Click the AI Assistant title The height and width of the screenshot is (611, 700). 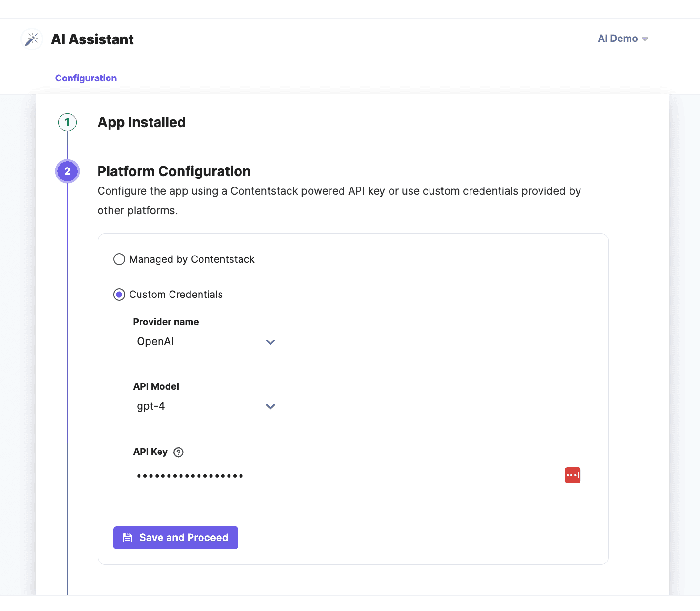[x=92, y=39]
